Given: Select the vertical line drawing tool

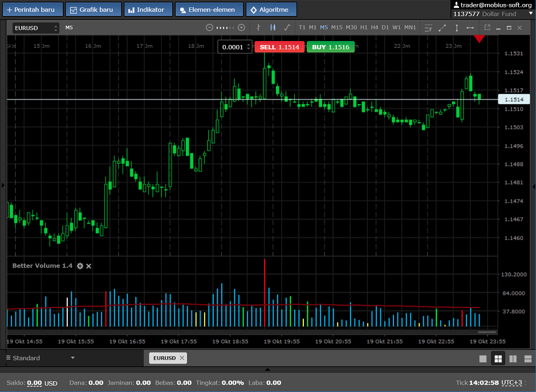Looking at the screenshot, I should (x=457, y=28).
